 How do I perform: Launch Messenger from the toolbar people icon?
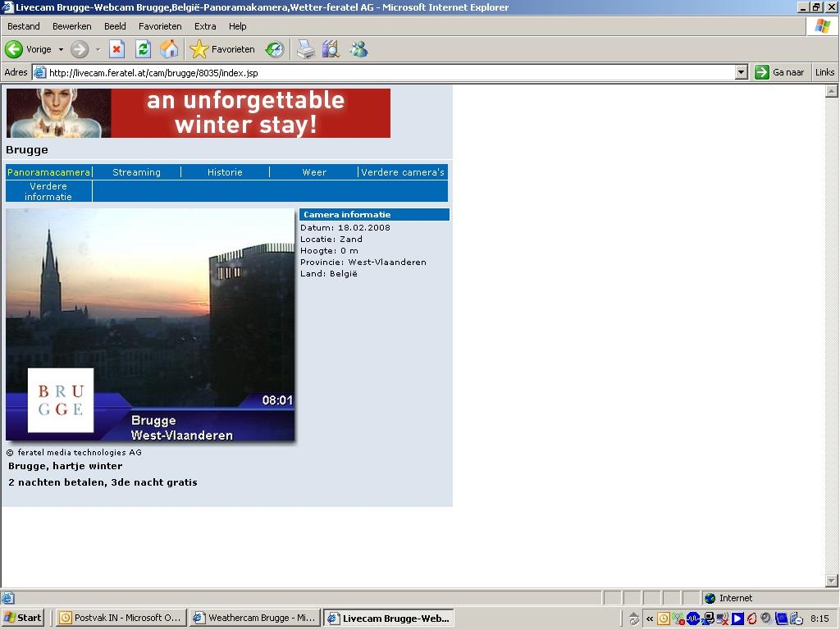coord(358,49)
